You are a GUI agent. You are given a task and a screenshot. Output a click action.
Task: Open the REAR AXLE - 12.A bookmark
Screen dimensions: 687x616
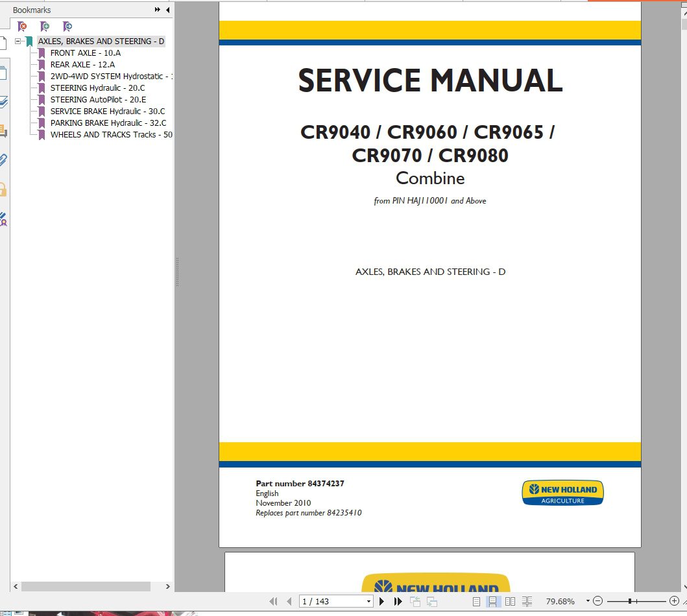click(82, 65)
